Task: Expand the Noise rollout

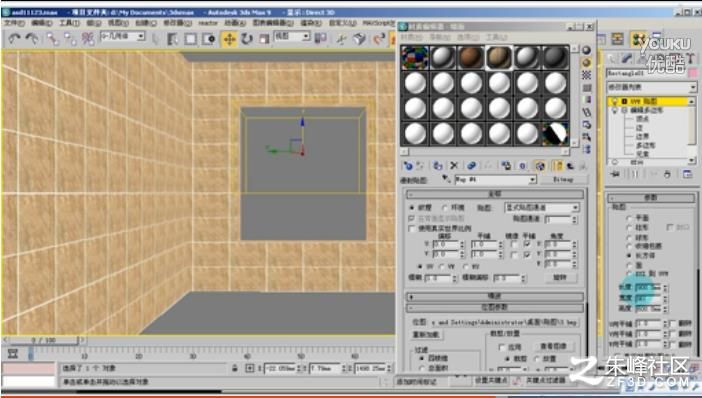Action: 495,296
